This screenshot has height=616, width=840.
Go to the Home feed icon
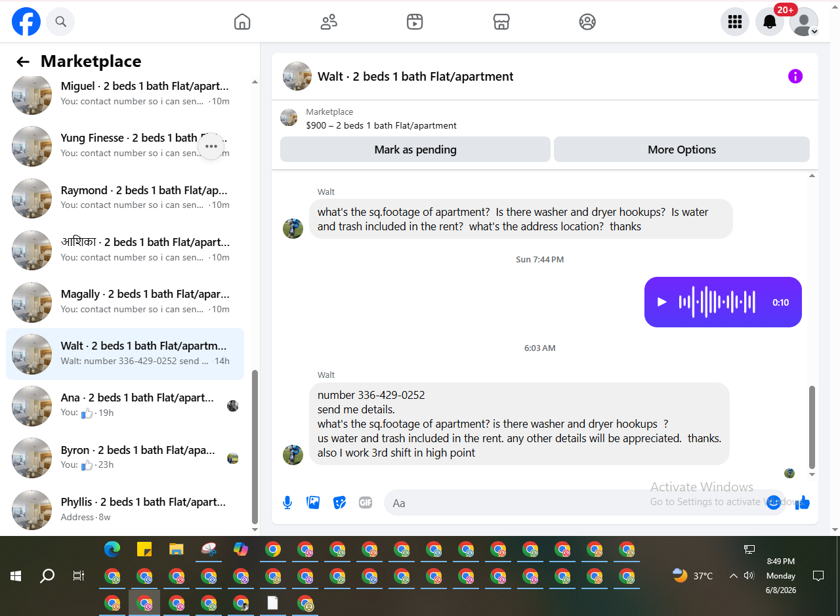[242, 22]
